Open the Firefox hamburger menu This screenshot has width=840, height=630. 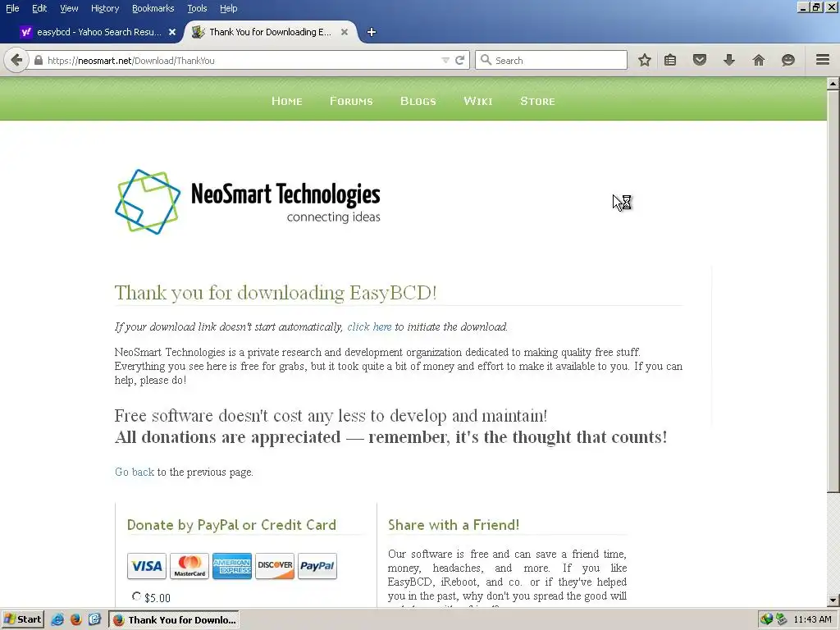coord(823,59)
